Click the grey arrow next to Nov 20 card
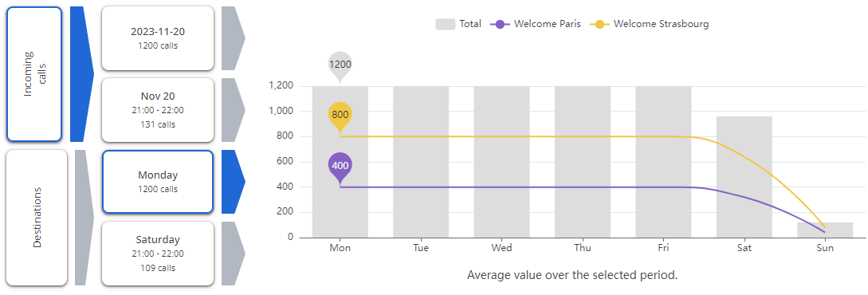The width and height of the screenshot is (868, 295). (233, 109)
